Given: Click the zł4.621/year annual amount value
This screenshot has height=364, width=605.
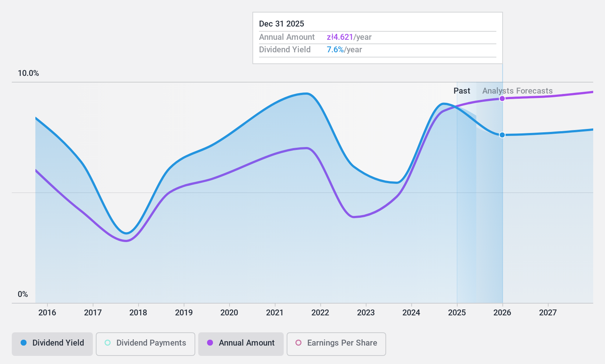Looking at the screenshot, I should [x=349, y=37].
